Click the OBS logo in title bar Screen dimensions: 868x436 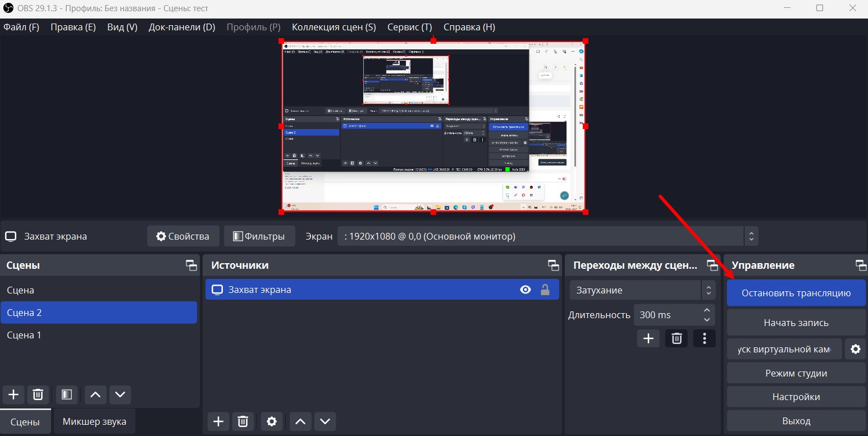pyautogui.click(x=8, y=8)
